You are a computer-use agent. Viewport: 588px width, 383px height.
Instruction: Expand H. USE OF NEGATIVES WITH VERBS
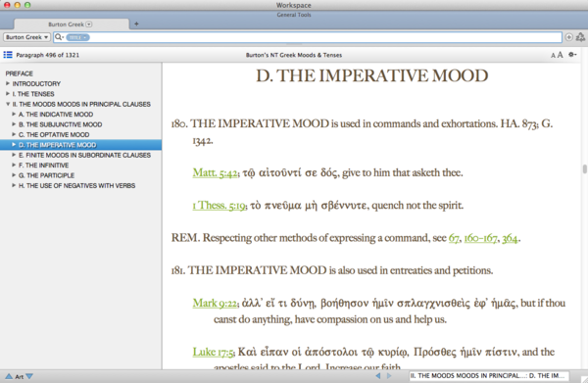(x=14, y=185)
